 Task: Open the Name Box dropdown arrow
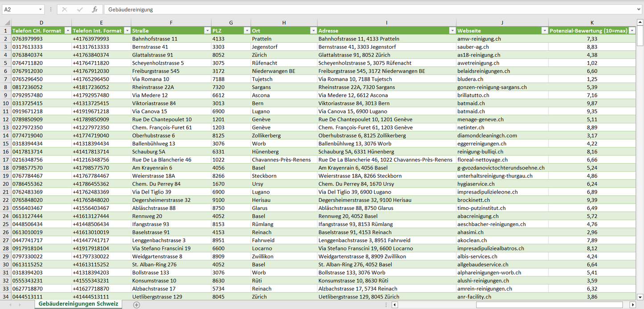(40, 9)
